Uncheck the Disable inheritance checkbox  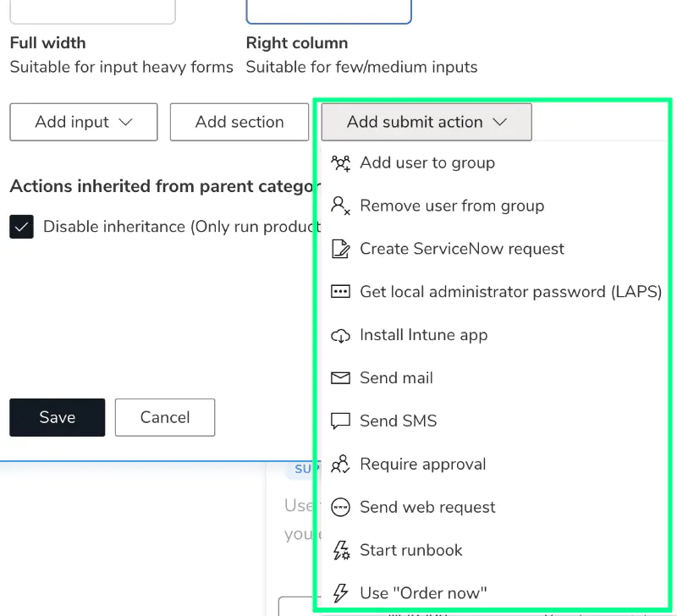point(21,227)
